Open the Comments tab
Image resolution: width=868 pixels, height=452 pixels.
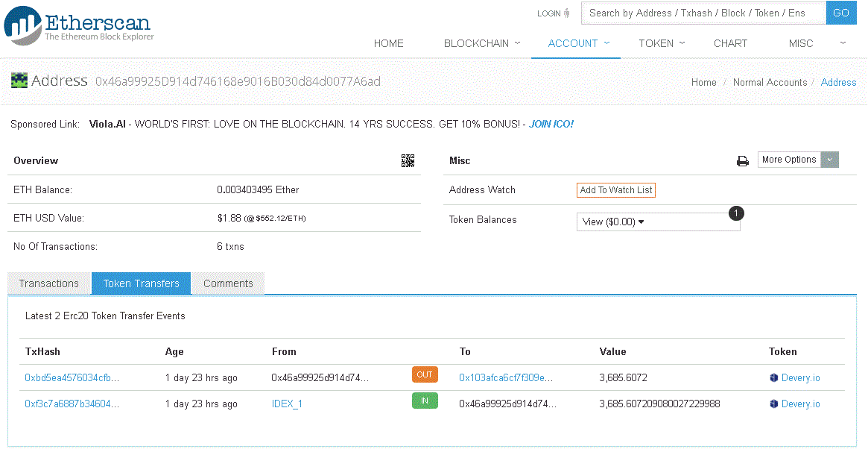227,283
